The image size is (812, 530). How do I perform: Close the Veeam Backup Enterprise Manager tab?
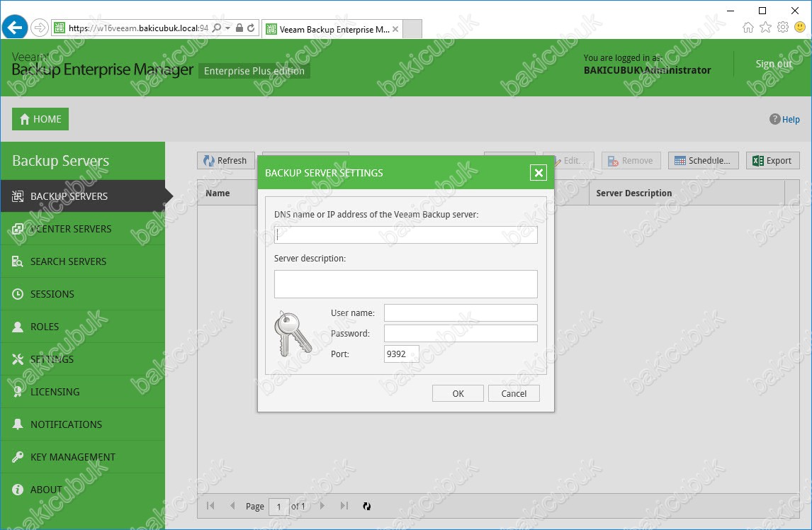(395, 29)
